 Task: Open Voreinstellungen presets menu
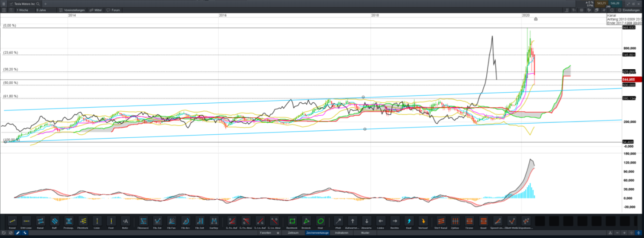72,10
